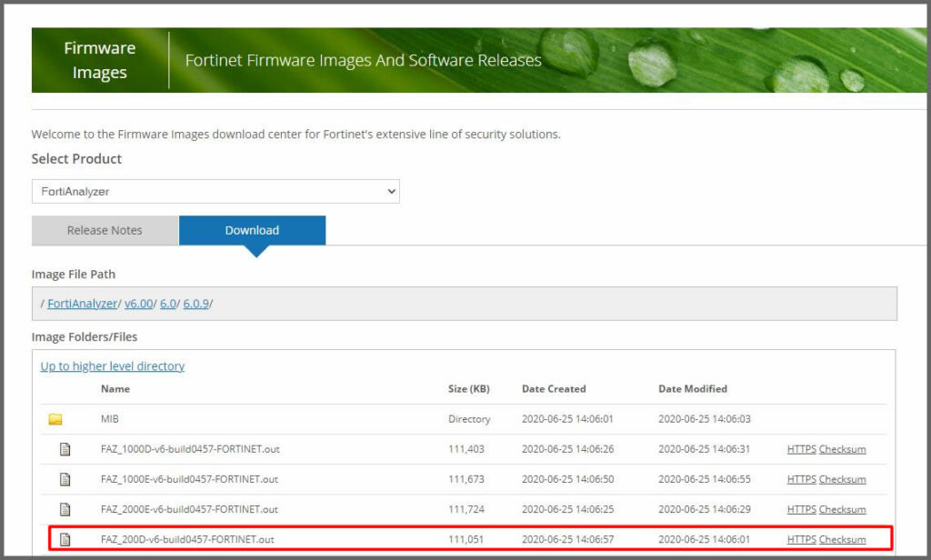This screenshot has width=931, height=560.
Task: Click modified date 2020-06-25 14:06:29
Action: pos(705,509)
